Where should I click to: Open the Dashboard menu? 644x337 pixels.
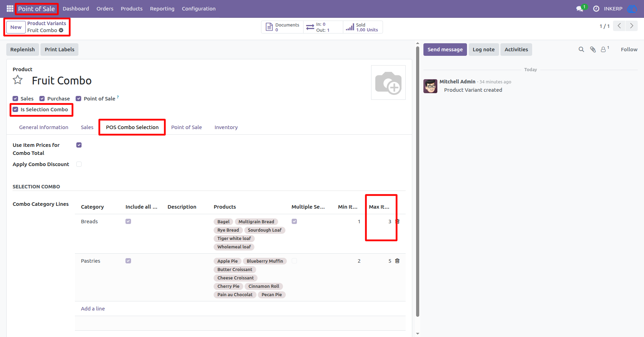coord(76,9)
